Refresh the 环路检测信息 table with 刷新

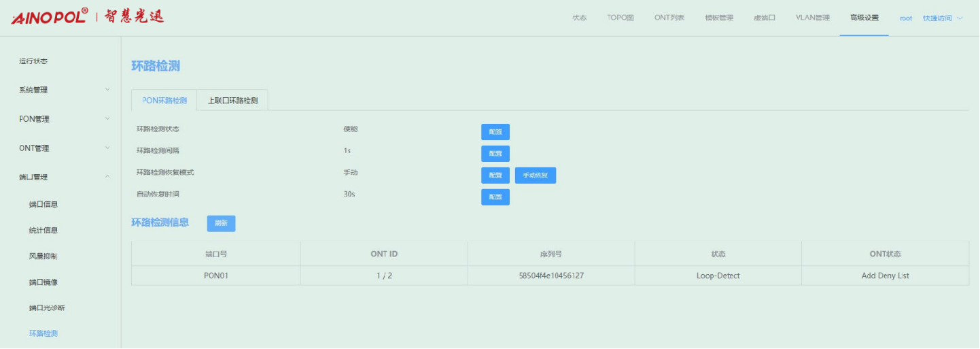point(221,223)
